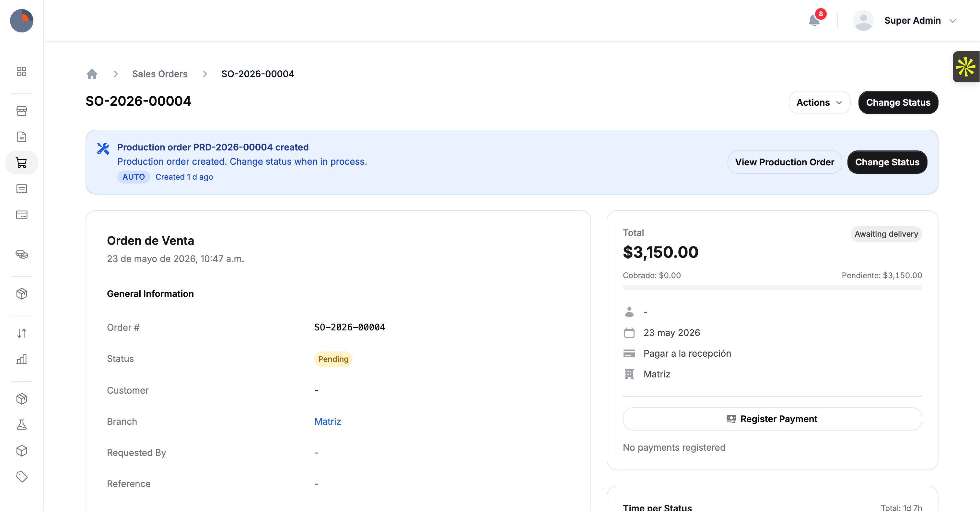Screen dimensions: 980x511
Task: Open the box icon above the flask icon
Action: click(x=22, y=398)
